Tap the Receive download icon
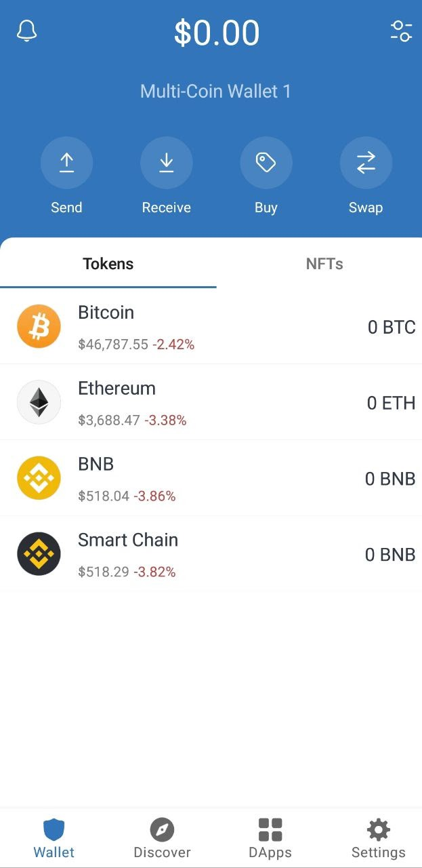Screen dimensions: 422x868 click(167, 163)
